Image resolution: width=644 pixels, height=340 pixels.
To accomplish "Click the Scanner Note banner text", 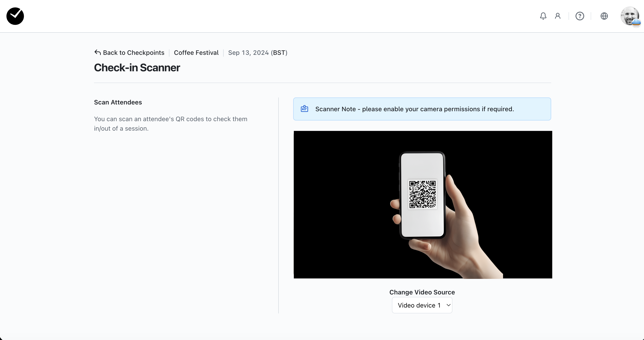I will click(415, 109).
